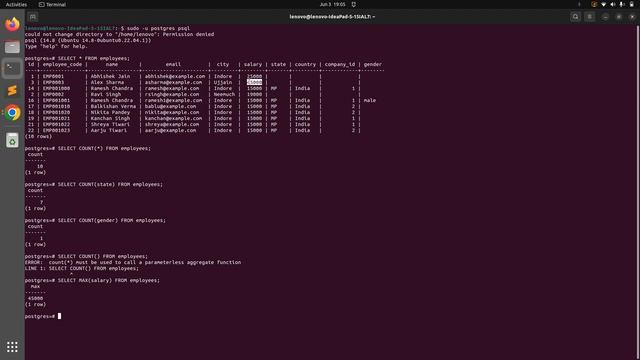Click the city 'Neemuch'
This screenshot has height=360, width=640.
pos(224,94)
